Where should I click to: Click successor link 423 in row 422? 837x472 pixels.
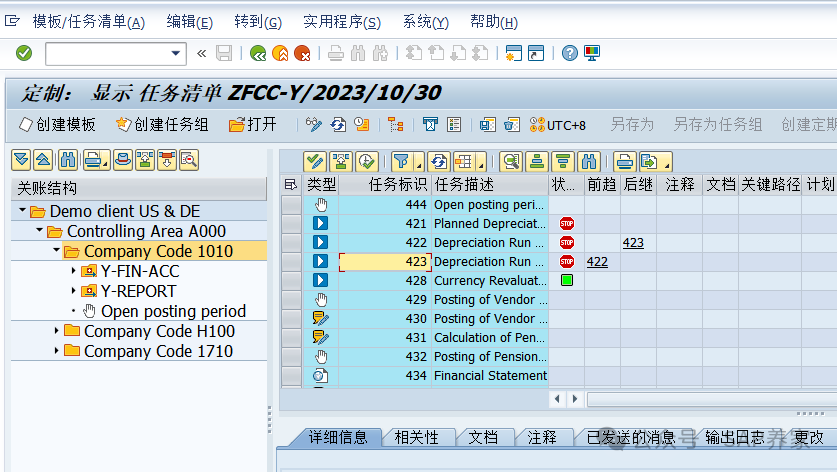(x=633, y=243)
